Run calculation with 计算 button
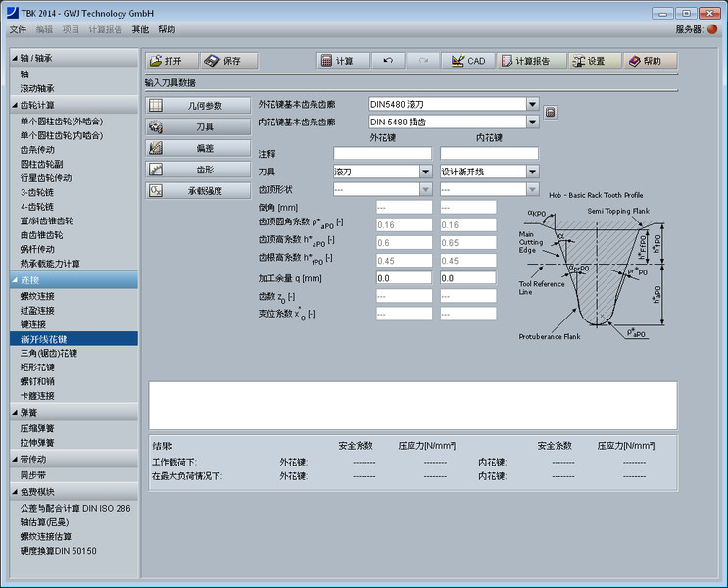This screenshot has width=728, height=588. [x=338, y=61]
